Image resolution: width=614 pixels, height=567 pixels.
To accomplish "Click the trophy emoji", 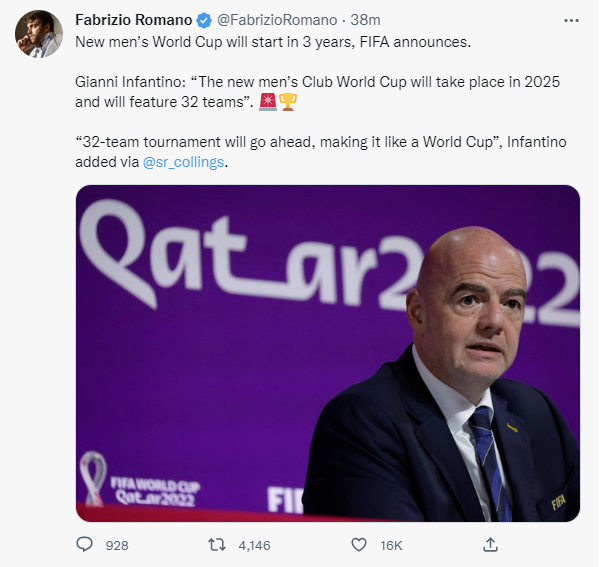I will [x=288, y=103].
